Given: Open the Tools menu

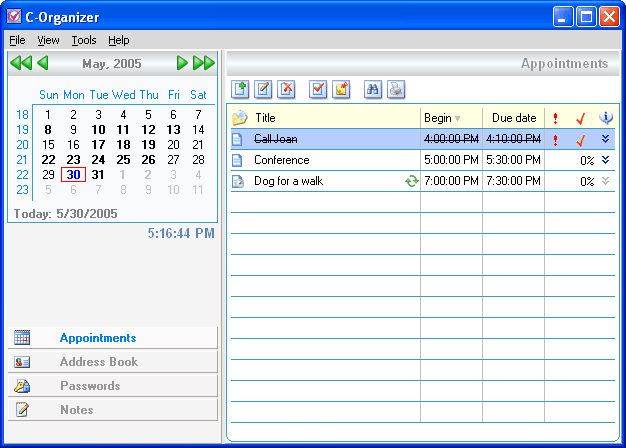Looking at the screenshot, I should coord(84,40).
